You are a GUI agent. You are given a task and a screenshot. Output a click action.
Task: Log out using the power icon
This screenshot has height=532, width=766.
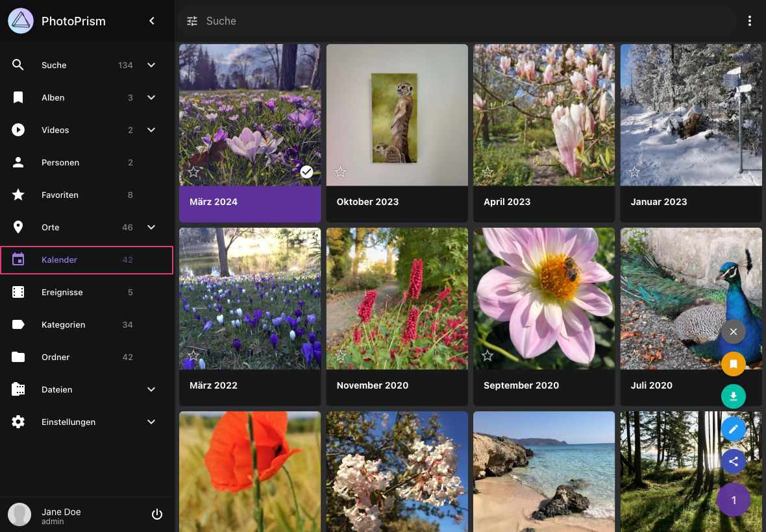pos(157,514)
